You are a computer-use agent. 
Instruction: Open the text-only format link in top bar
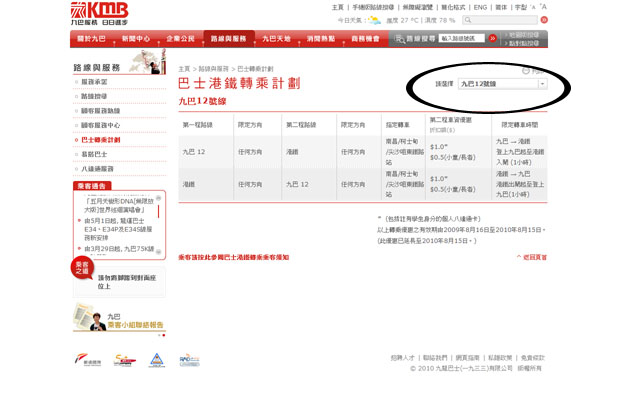pos(453,7)
